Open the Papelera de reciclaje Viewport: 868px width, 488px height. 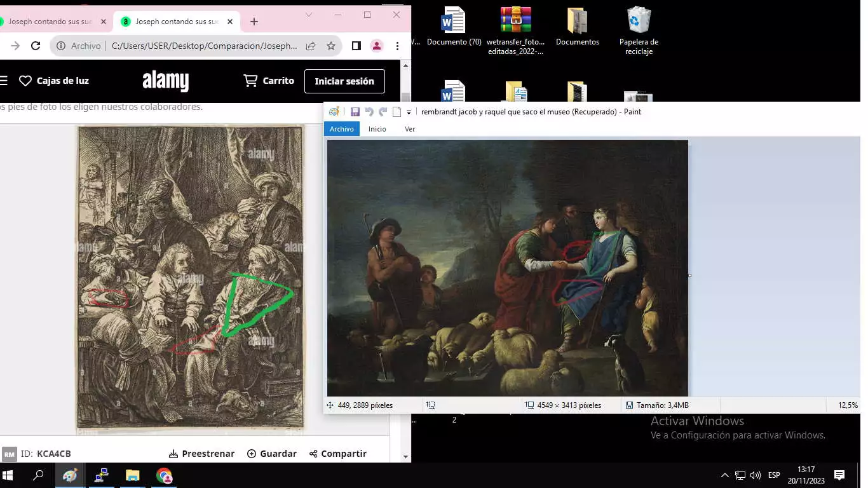click(x=639, y=30)
